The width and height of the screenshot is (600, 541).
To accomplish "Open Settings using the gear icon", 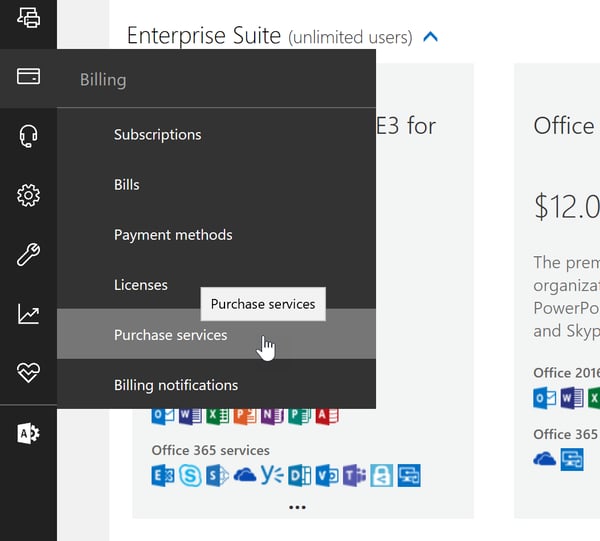I will pos(28,196).
